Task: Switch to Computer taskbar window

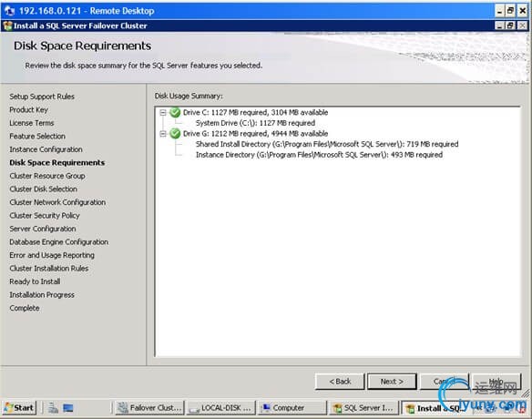Action: (x=292, y=408)
